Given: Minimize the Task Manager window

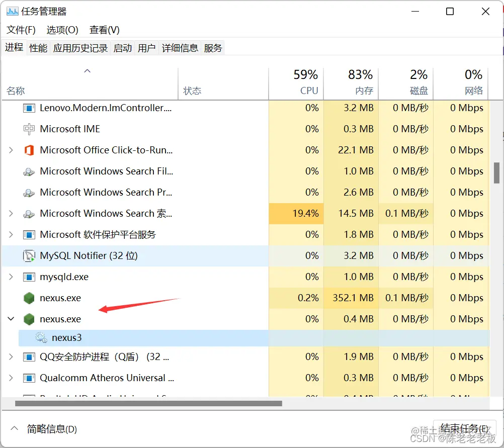Looking at the screenshot, I should (415, 12).
